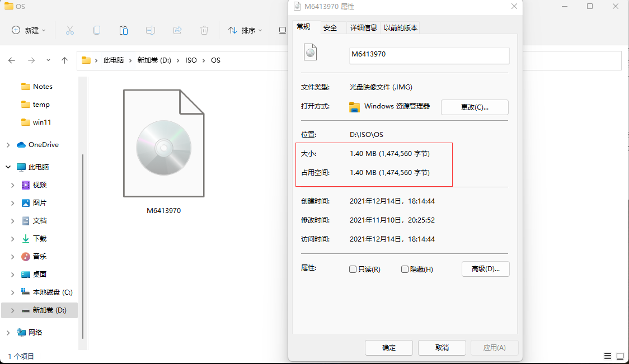Viewport: 629px width, 364px height.
Task: Enable the 只读 read-only checkbox
Action: coord(353,270)
